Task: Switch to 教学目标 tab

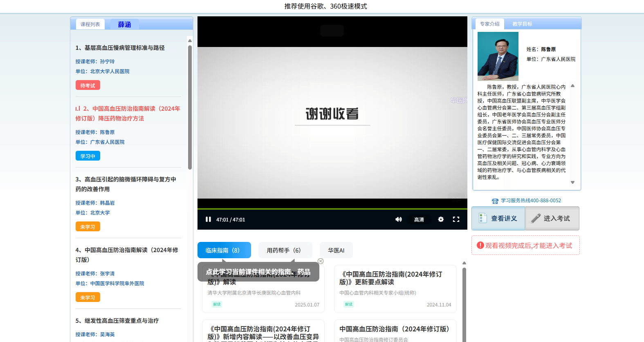Action: point(522,24)
